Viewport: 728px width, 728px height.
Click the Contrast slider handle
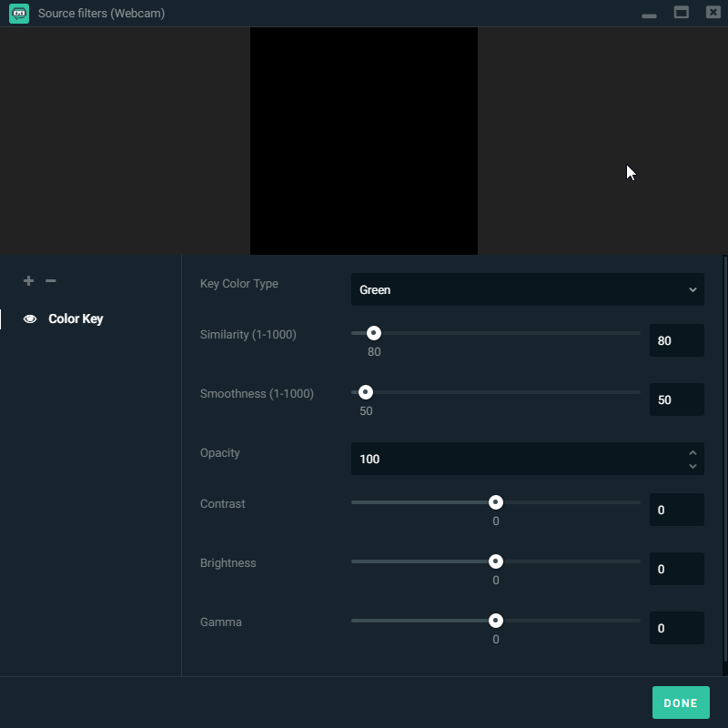point(496,502)
